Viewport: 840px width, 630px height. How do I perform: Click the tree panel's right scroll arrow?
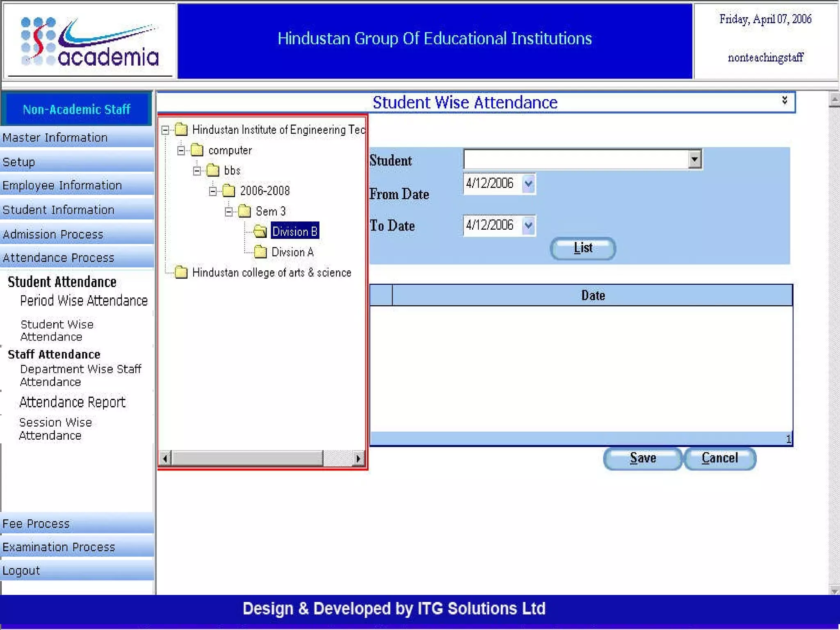pos(358,458)
